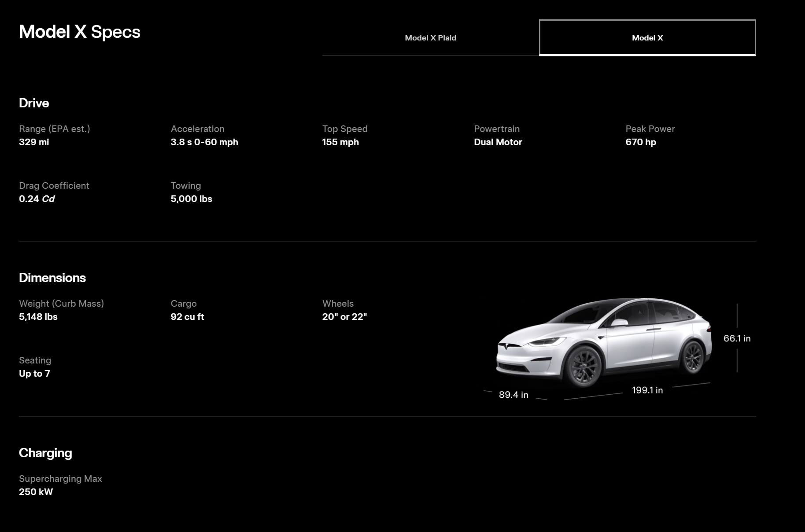Click the Dimensions section heading
The height and width of the screenshot is (532, 805).
tap(52, 278)
